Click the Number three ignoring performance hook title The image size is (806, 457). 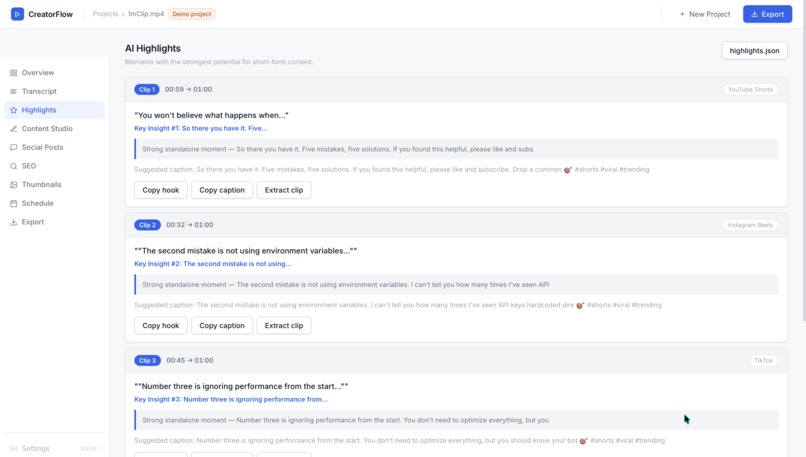tap(241, 387)
